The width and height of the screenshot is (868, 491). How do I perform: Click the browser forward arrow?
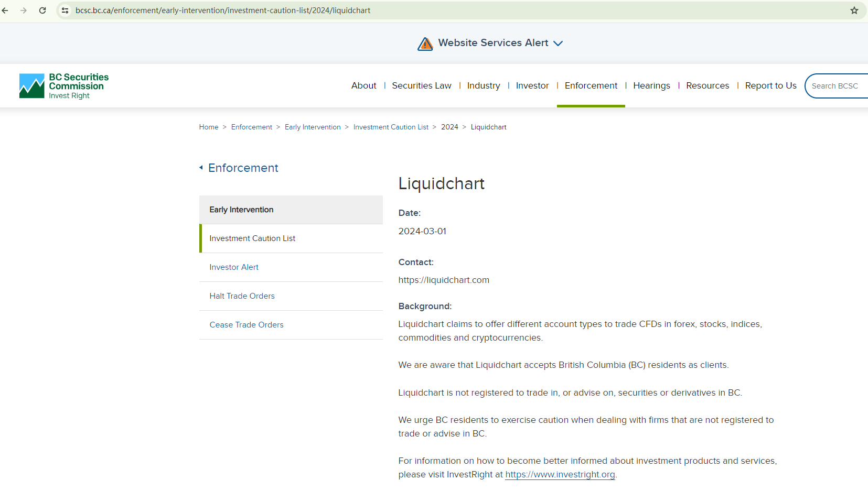[x=24, y=10]
